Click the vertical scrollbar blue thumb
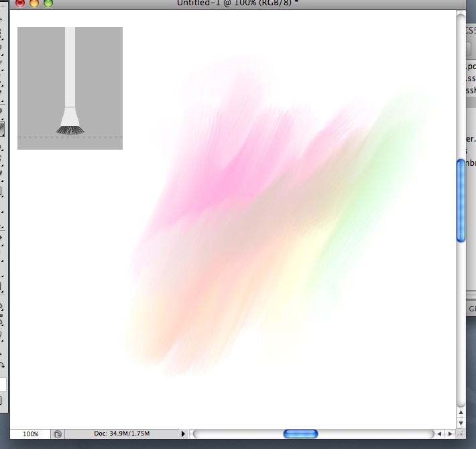Image resolution: width=476 pixels, height=449 pixels. click(x=461, y=201)
